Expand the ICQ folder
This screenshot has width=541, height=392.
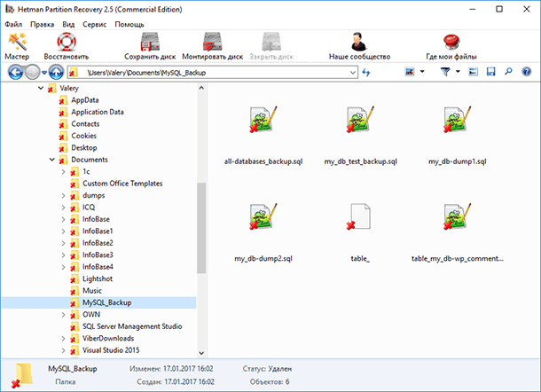[x=64, y=208]
